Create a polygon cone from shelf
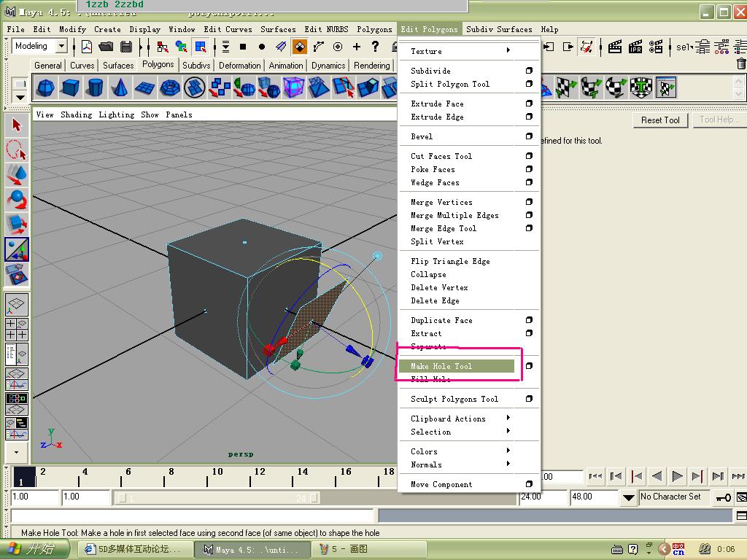This screenshot has height=560, width=747. click(120, 87)
